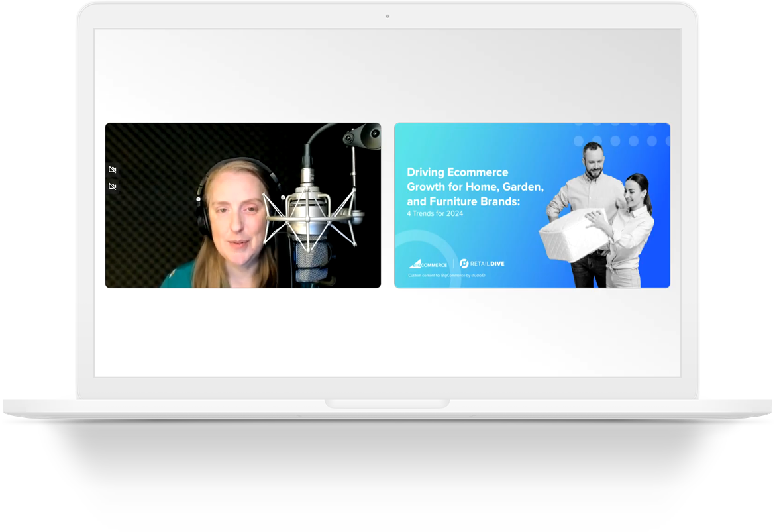
Task: Click the empty white area above the tiles
Action: pos(387,73)
